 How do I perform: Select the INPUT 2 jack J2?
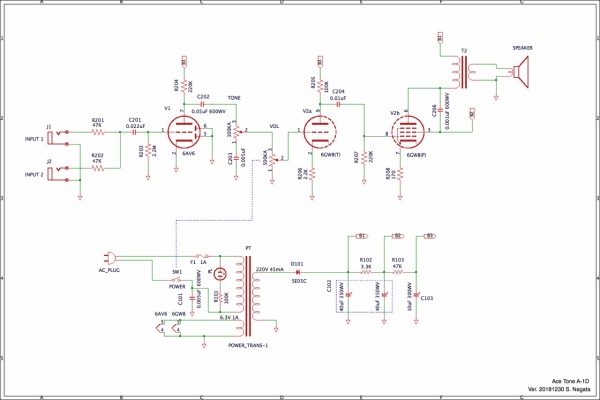(58, 174)
